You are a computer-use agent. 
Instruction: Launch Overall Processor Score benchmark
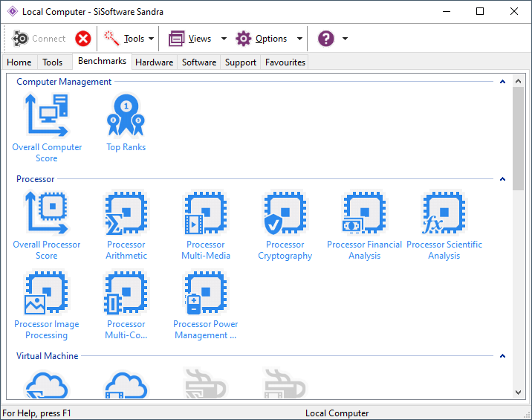pyautogui.click(x=47, y=225)
